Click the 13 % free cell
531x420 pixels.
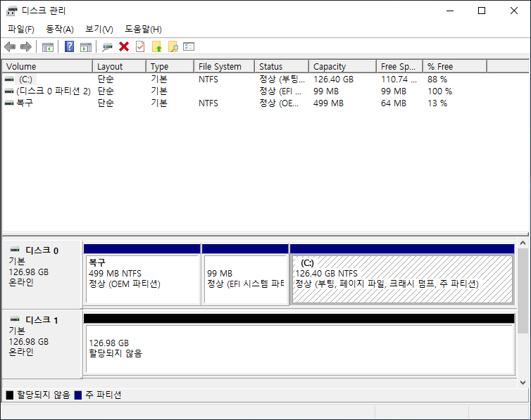[437, 103]
